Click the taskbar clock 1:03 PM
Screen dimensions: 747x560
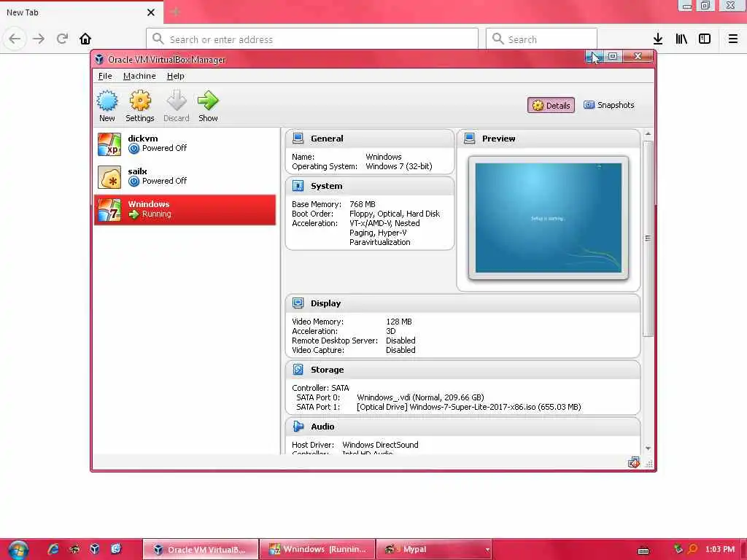(720, 550)
